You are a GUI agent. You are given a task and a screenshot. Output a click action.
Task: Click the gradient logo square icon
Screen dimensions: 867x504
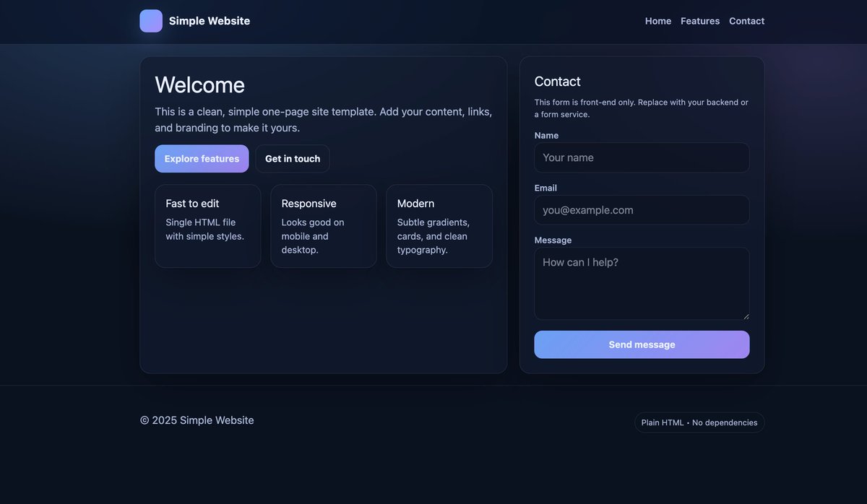(151, 21)
